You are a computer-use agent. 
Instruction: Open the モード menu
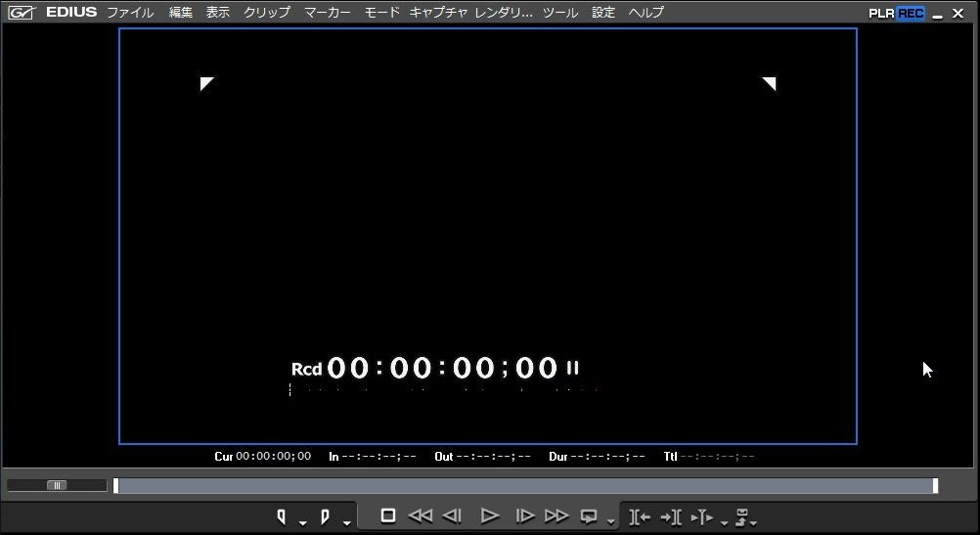381,13
